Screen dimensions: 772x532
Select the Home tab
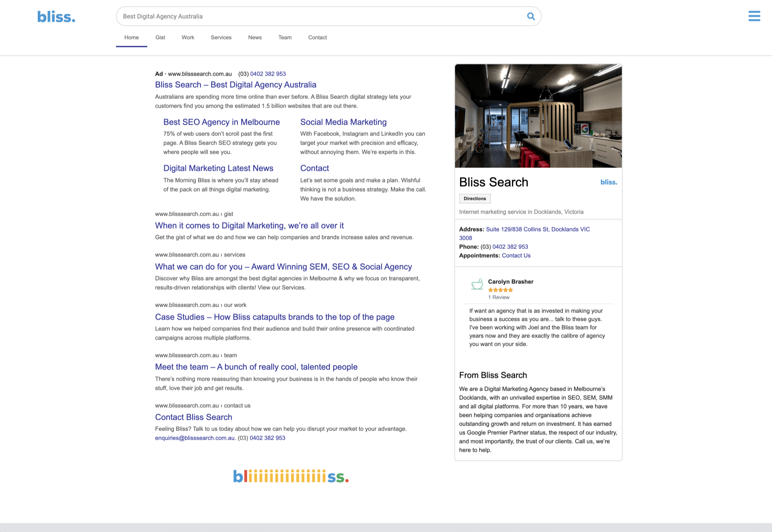(x=131, y=37)
